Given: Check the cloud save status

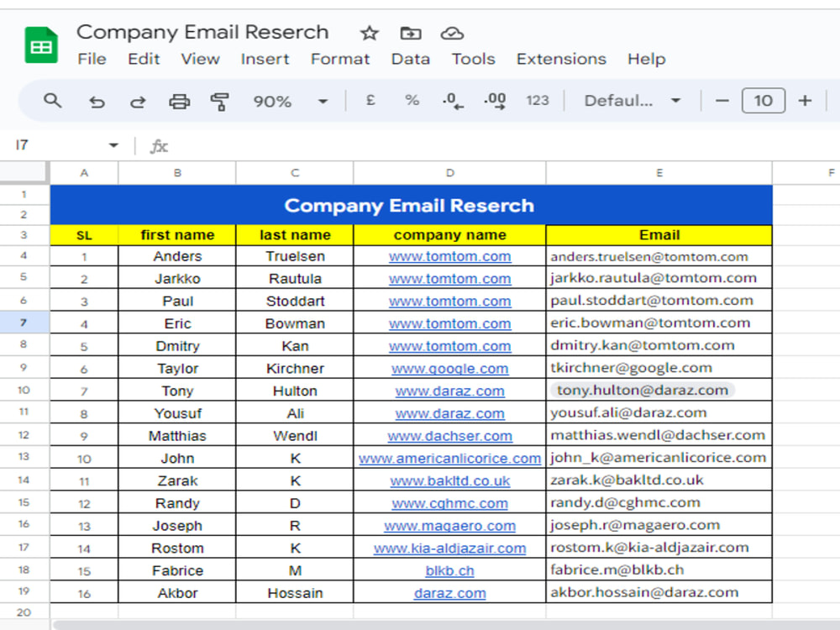Looking at the screenshot, I should coord(452,33).
